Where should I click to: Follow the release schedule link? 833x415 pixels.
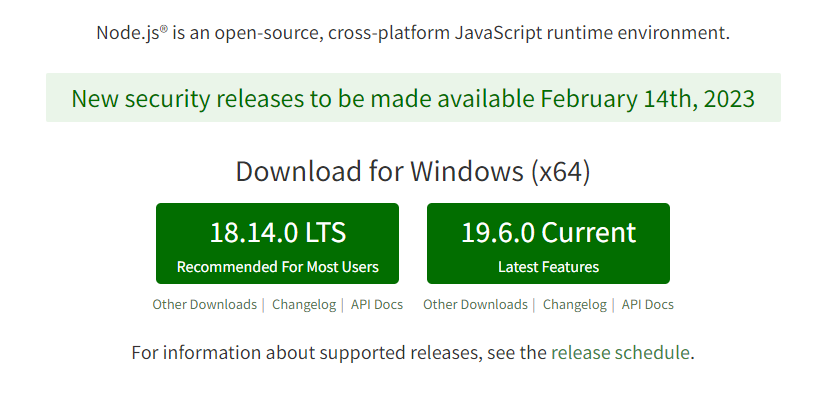(620, 352)
